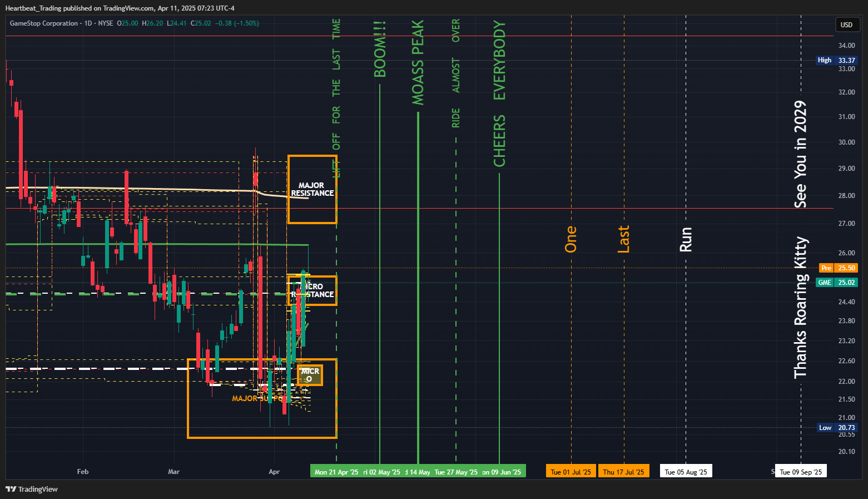Screen dimensions: 868x499
Task: Click the open value O25.00
Action: point(127,23)
